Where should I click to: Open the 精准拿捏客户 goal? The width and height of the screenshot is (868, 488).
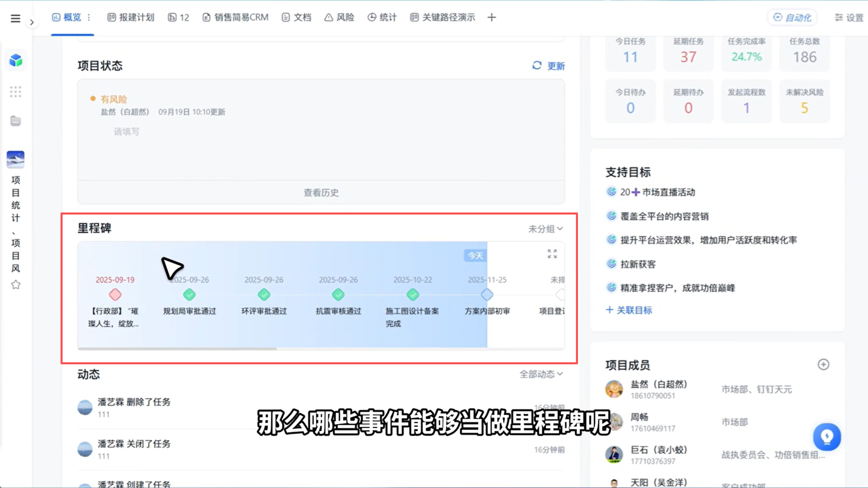(x=671, y=288)
